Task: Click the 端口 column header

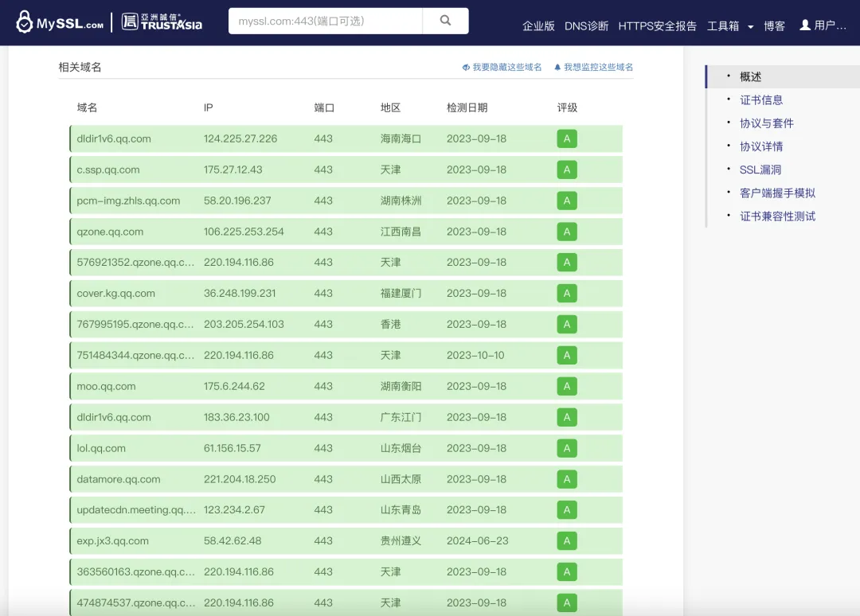Action: coord(324,107)
